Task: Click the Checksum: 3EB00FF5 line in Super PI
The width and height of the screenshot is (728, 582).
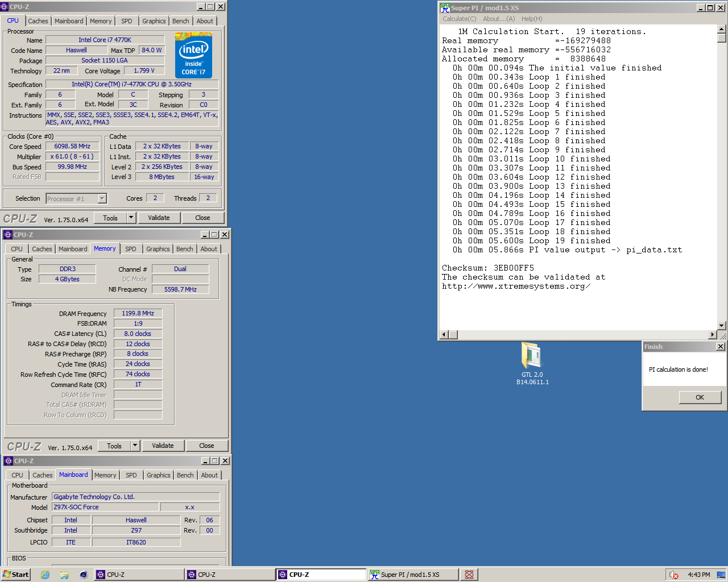Action: pos(488,268)
